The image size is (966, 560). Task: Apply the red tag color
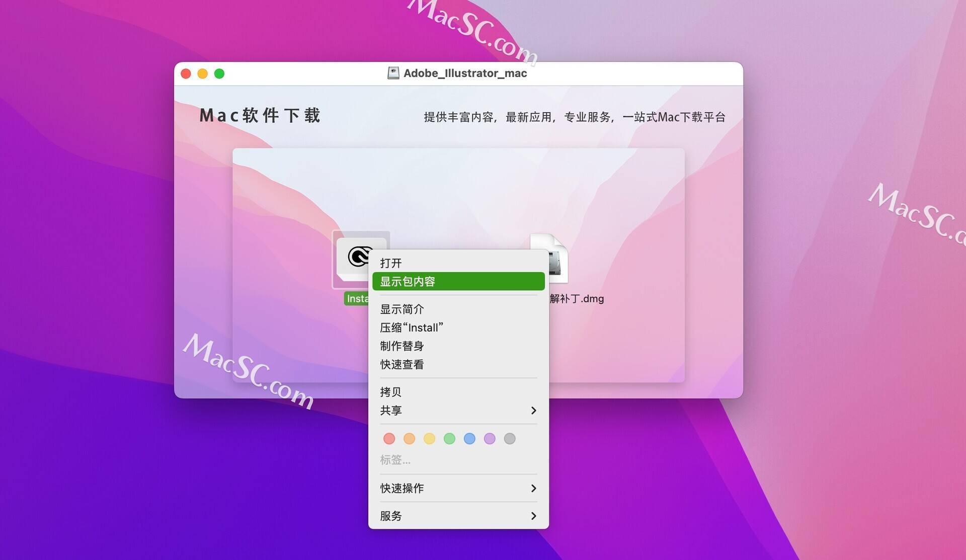click(389, 439)
